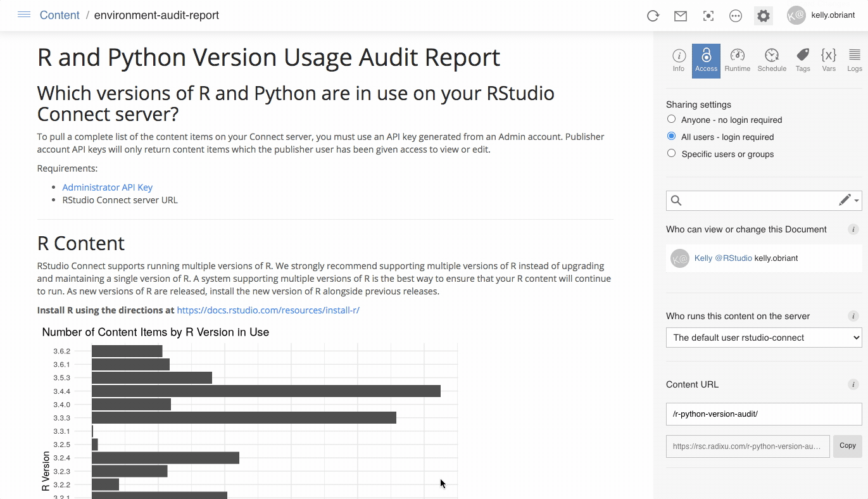Viewport: 868px width, 499px height.
Task: Click Kelly @RStudio avatar in access list
Action: coord(680,258)
